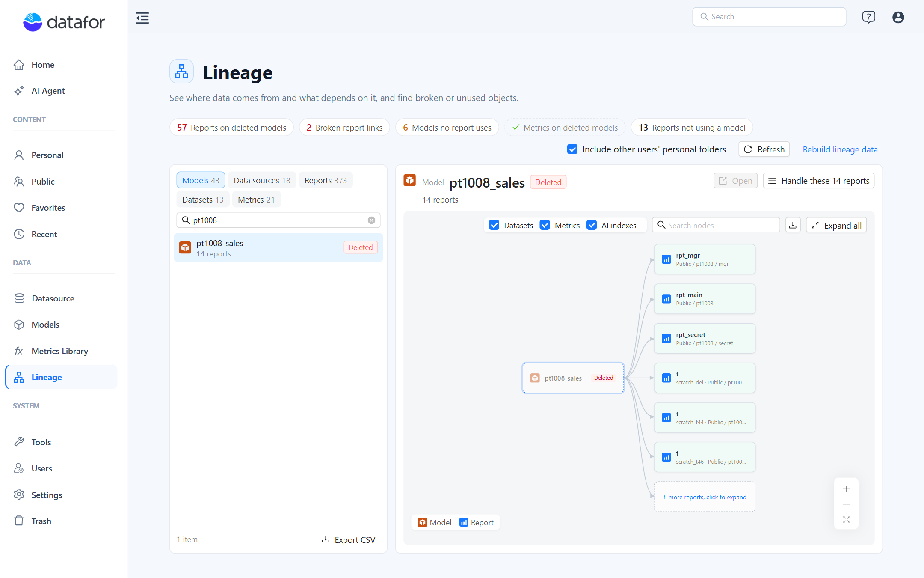Switch to the Reports 373 tab
This screenshot has width=924, height=578.
pos(326,180)
